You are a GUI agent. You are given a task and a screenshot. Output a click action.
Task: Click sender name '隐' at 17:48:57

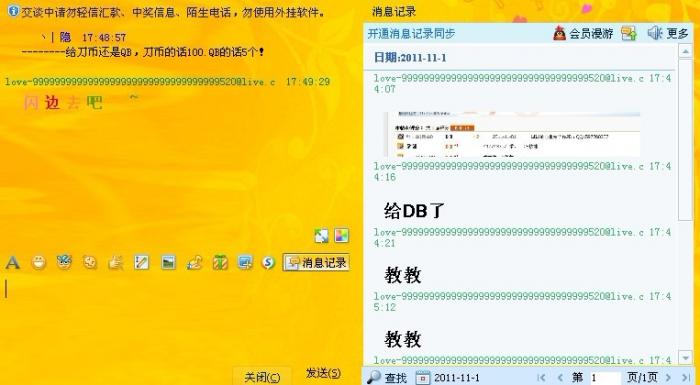(x=65, y=37)
